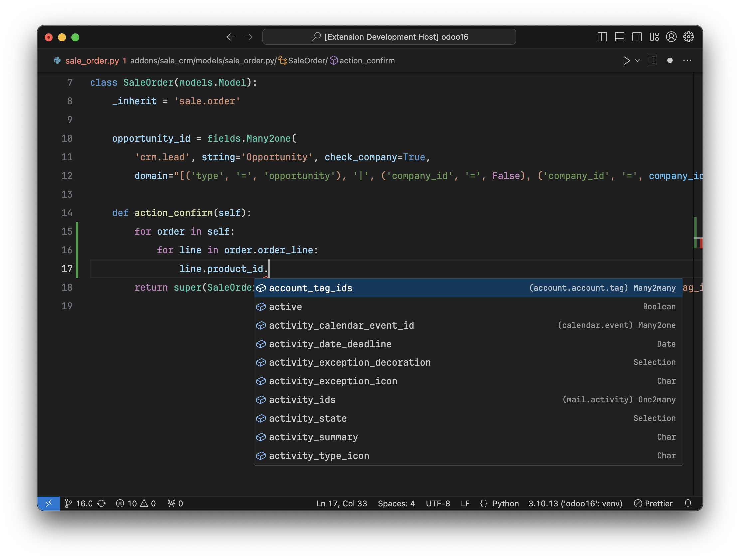Toggle the bottom panel layout icon

[x=619, y=37]
